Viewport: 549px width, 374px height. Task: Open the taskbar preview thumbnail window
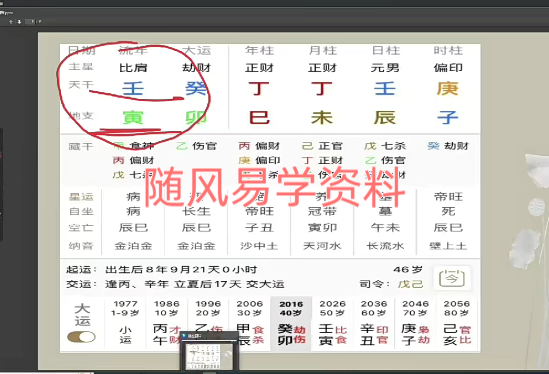(209, 351)
